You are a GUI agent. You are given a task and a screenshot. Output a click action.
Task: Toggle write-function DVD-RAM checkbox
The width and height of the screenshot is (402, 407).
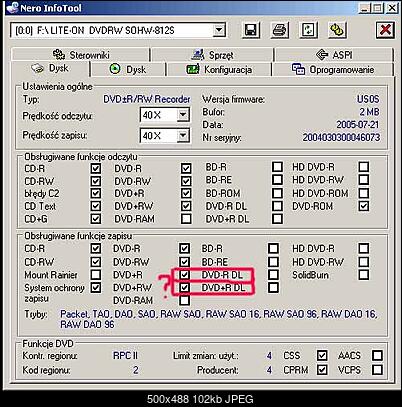(x=184, y=300)
